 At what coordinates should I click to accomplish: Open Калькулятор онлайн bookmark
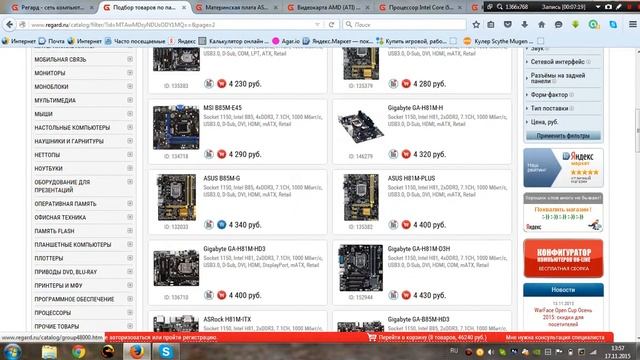coord(234,41)
